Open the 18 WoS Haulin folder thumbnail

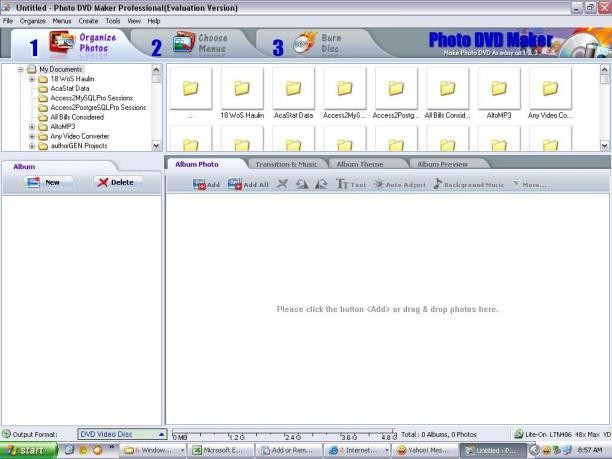[242, 88]
